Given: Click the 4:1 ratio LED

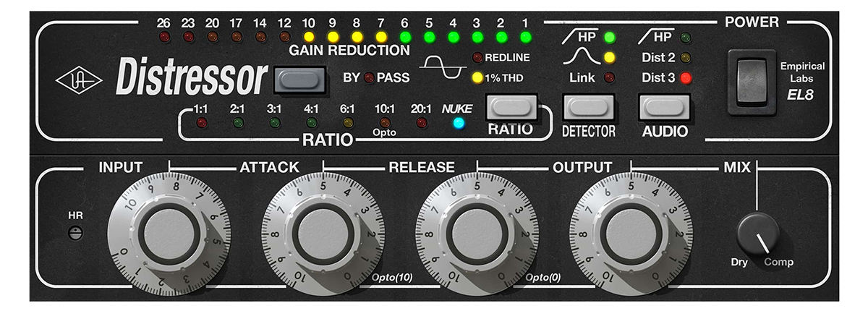Looking at the screenshot, I should coord(311,122).
